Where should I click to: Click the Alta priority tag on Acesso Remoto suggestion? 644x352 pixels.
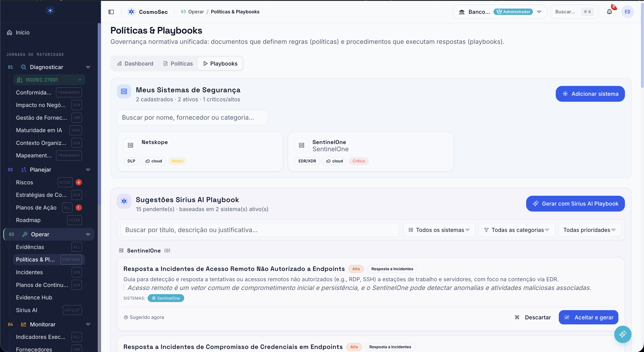pyautogui.click(x=356, y=269)
